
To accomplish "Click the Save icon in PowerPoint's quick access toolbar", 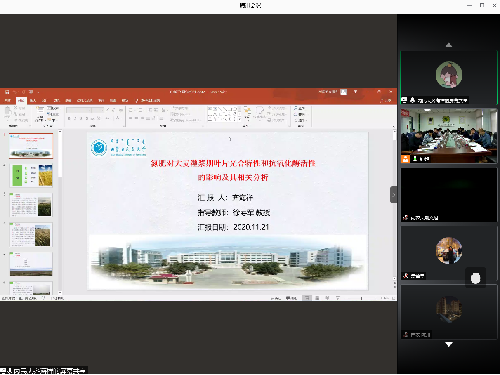I will point(7,92).
